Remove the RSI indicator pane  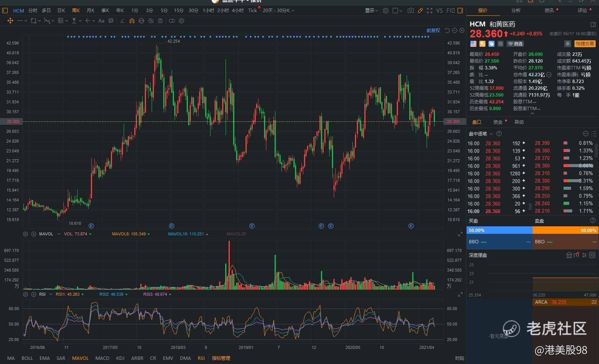(x=34, y=294)
